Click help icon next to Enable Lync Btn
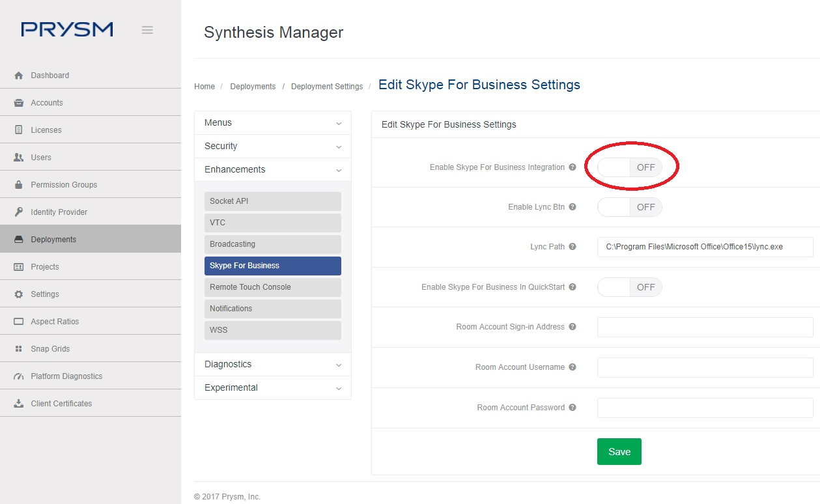The image size is (820, 504). pyautogui.click(x=573, y=207)
